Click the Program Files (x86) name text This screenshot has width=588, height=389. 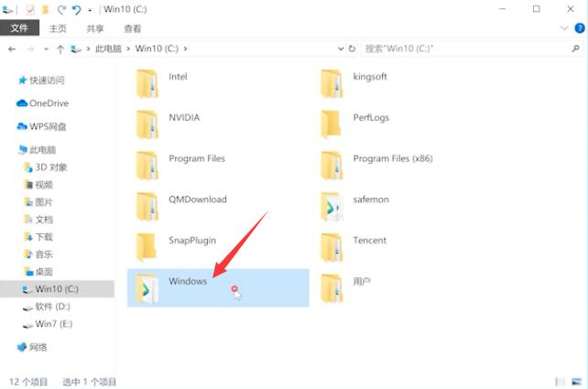coord(393,158)
